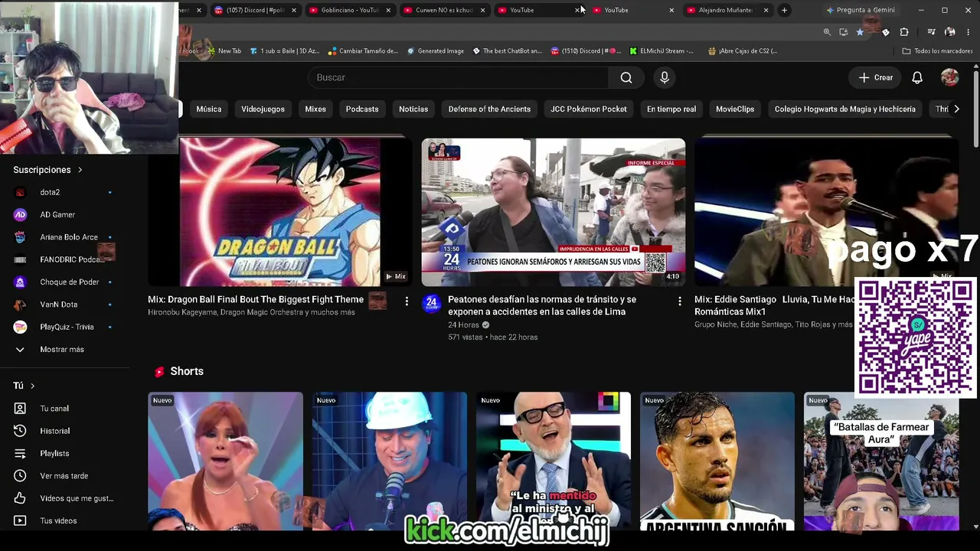Show more category chips with right arrow
Image resolution: width=980 pixels, height=551 pixels.
pyautogui.click(x=956, y=109)
